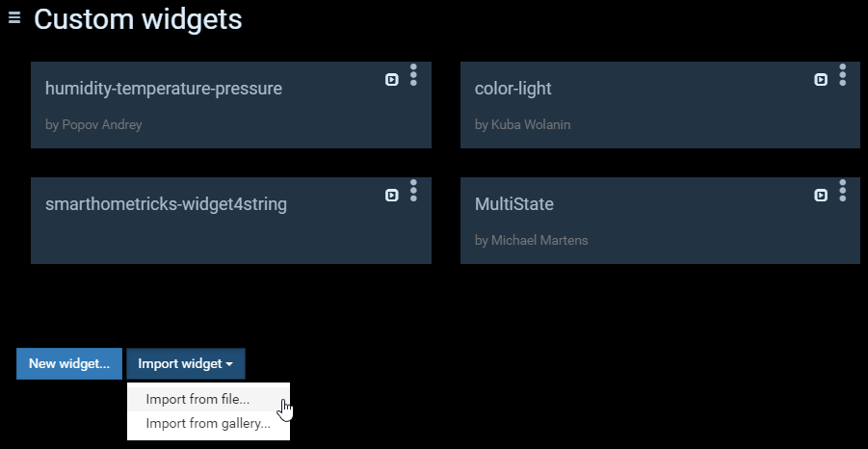Open three-dot menu on smarthometricks-widget4string card
Screen dimensions: 868x449
click(413, 191)
